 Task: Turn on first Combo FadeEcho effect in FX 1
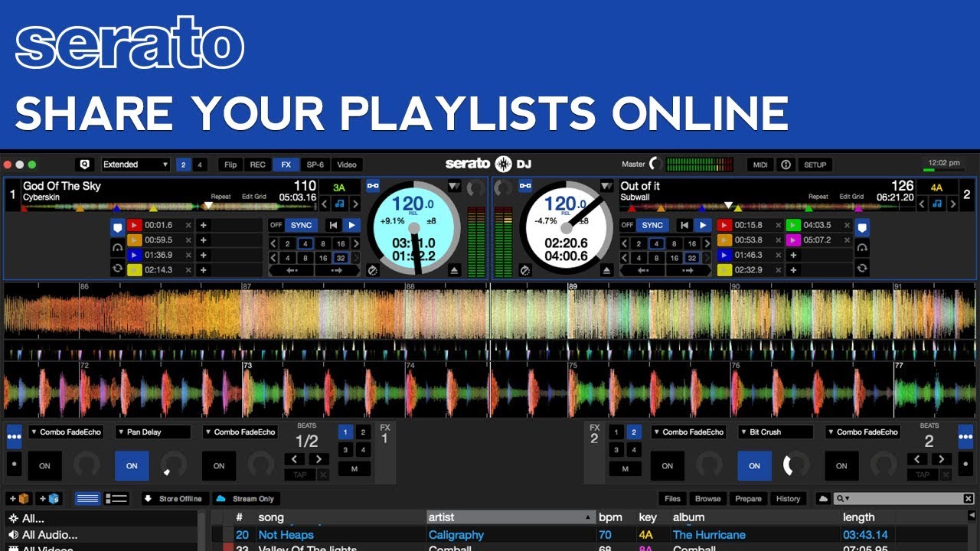(45, 465)
